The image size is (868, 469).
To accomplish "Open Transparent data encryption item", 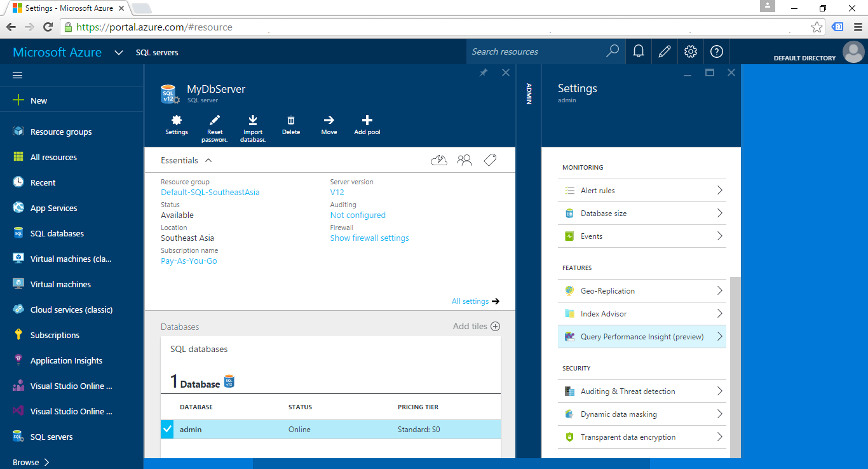I will point(642,437).
